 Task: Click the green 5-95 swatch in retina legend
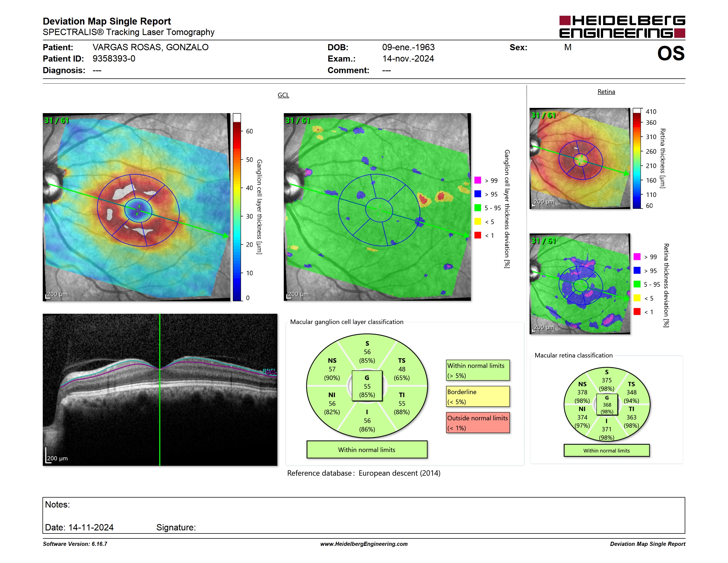click(637, 284)
